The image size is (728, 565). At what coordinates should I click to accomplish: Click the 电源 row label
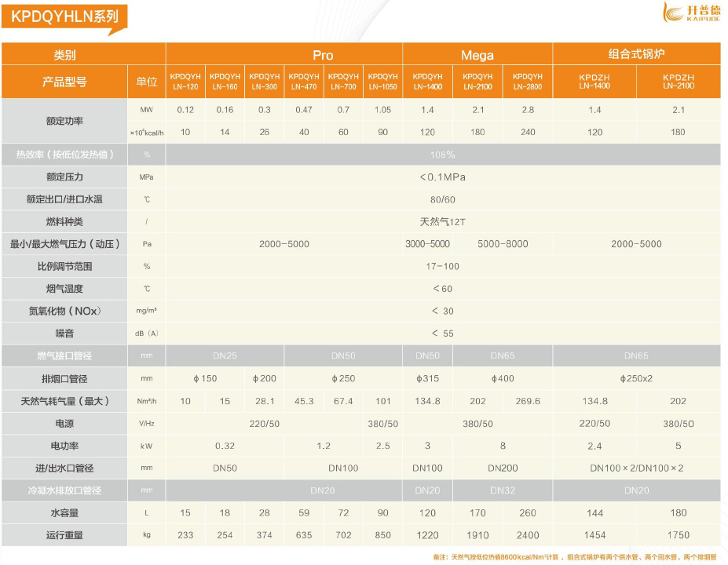[x=64, y=424]
